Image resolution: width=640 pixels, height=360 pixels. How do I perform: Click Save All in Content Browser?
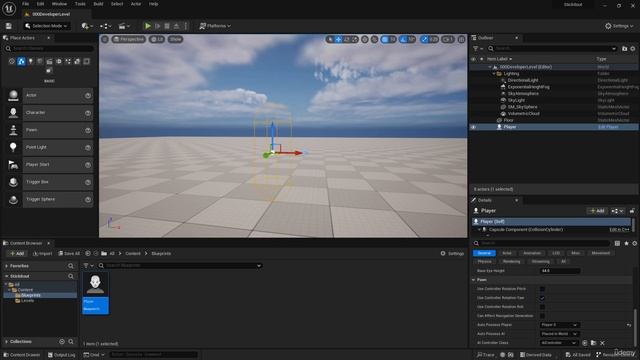click(x=69, y=253)
